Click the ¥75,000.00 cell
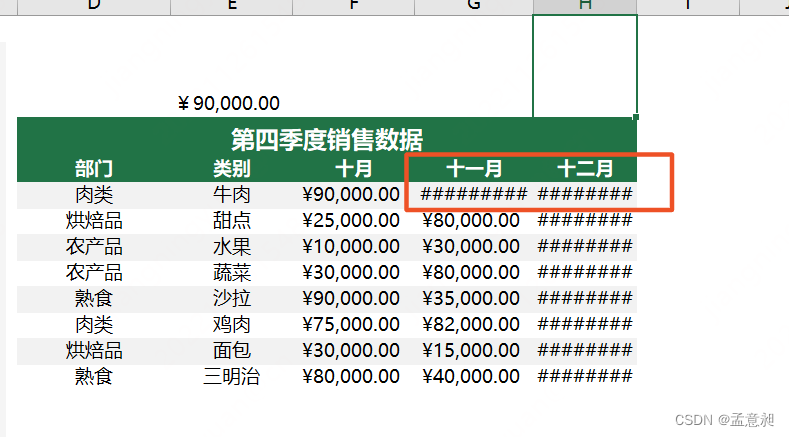 [351, 325]
